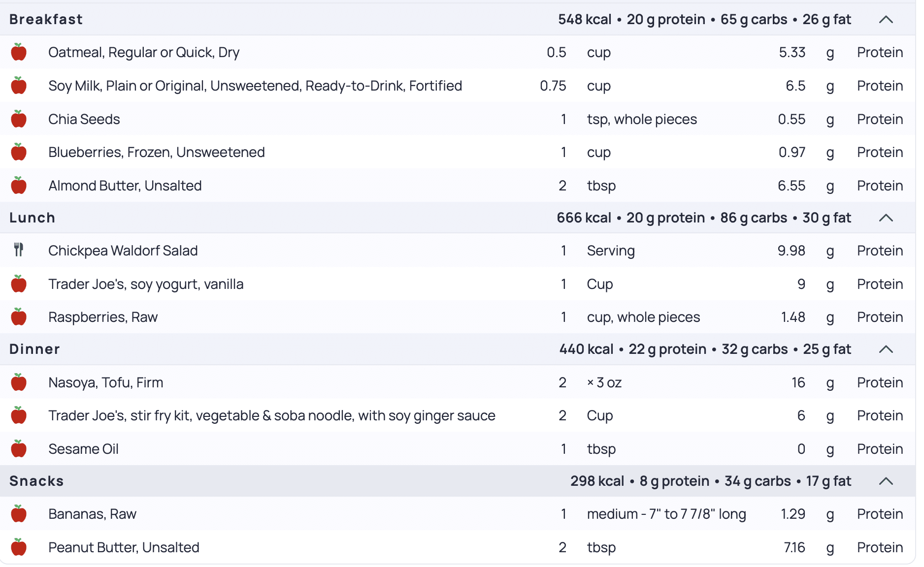Click the apple icon beside Raspberries, Raw

(19, 317)
